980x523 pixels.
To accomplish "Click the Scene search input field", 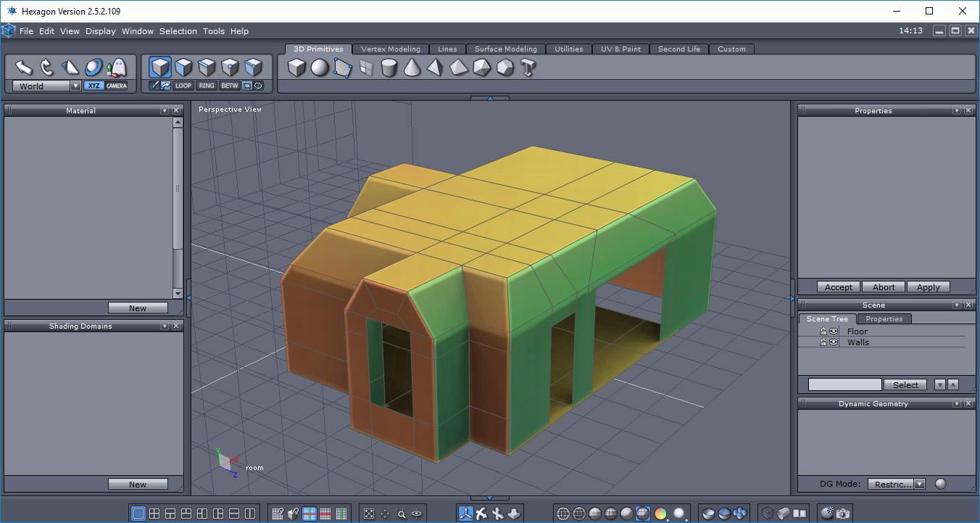I will [x=844, y=384].
